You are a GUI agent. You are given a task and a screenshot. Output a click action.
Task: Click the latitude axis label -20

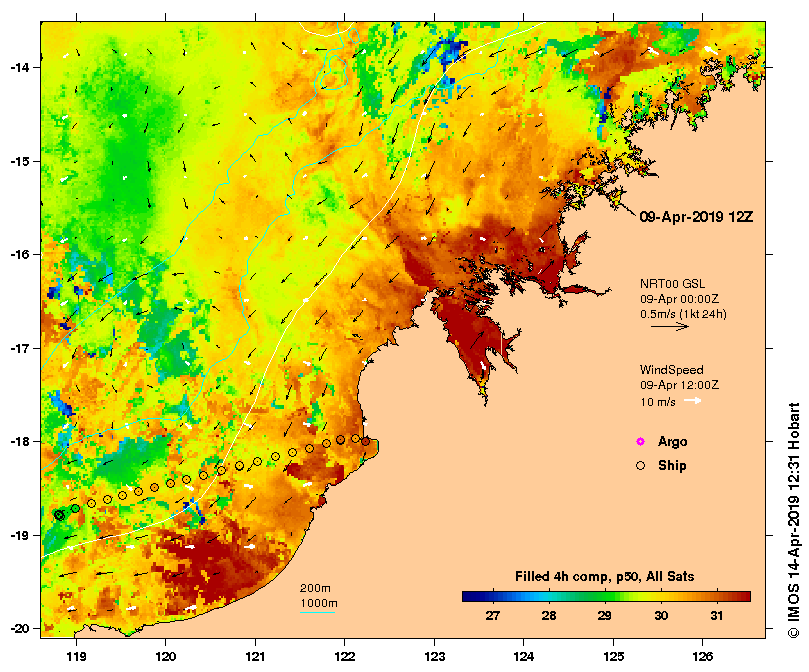[x=19, y=629]
